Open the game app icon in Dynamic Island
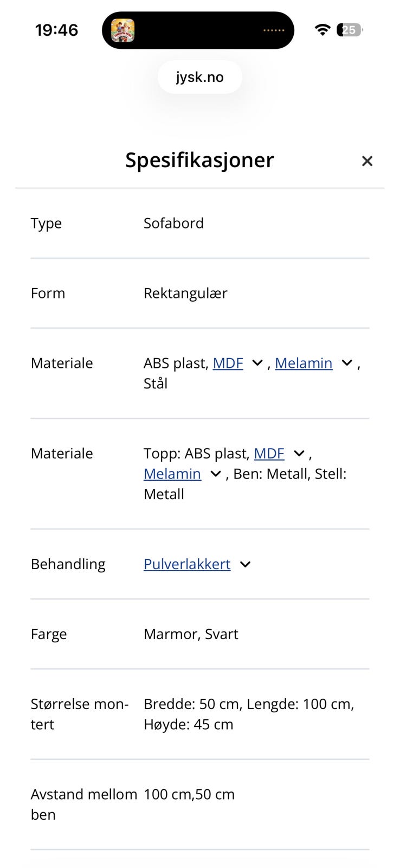 (123, 30)
